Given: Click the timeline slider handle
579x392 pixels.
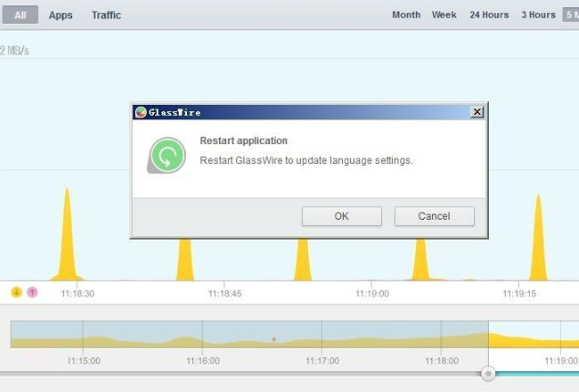Looking at the screenshot, I should pos(489,373).
